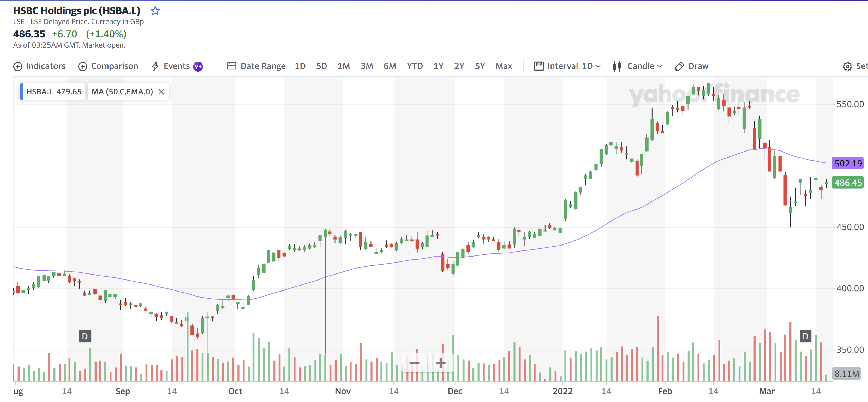This screenshot has height=402, width=868.
Task: Expand the Candle chart type dropdown
Action: (x=637, y=66)
